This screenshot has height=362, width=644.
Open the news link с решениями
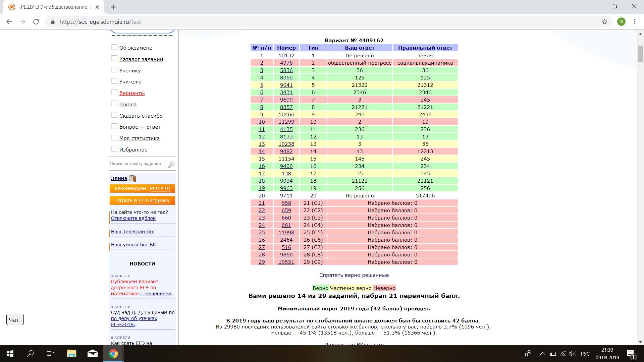point(157,294)
